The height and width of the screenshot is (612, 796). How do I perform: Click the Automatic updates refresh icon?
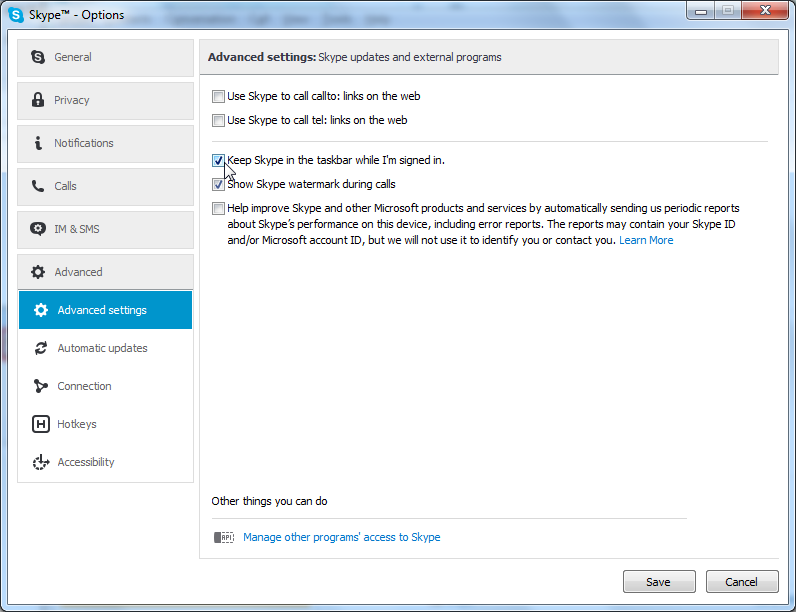point(41,348)
